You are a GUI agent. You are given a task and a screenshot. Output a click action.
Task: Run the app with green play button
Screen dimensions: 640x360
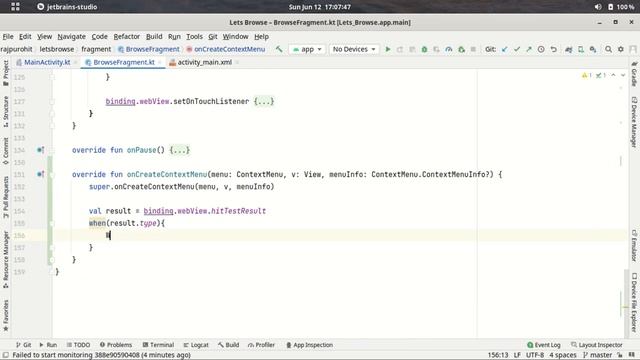pos(388,49)
